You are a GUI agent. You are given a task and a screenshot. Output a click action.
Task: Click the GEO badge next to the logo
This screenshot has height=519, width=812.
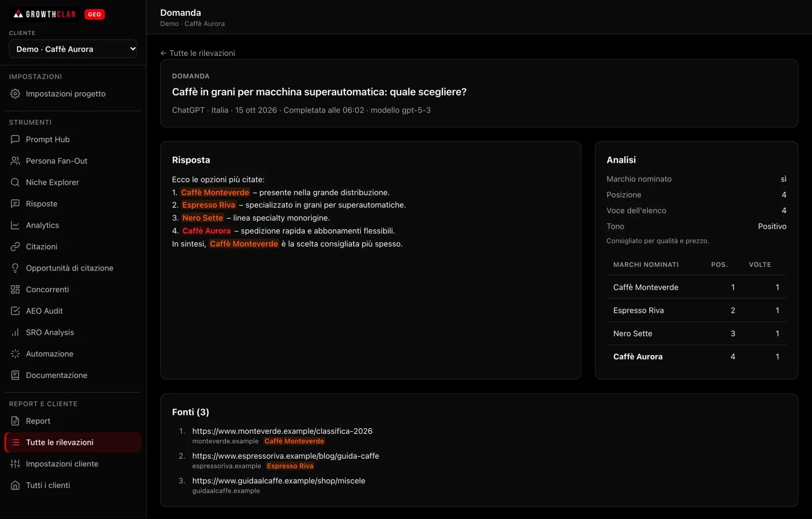94,14
